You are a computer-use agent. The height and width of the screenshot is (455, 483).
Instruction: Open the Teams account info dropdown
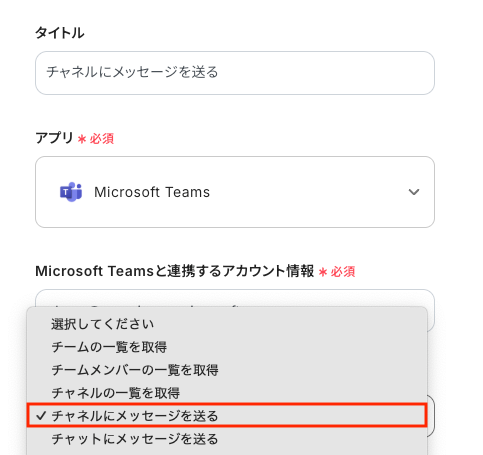235,298
